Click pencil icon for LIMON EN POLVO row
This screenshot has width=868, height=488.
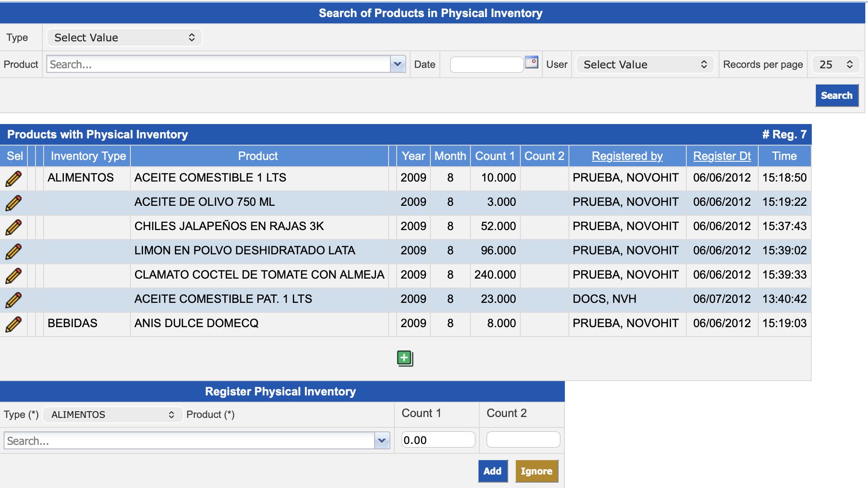(13, 251)
